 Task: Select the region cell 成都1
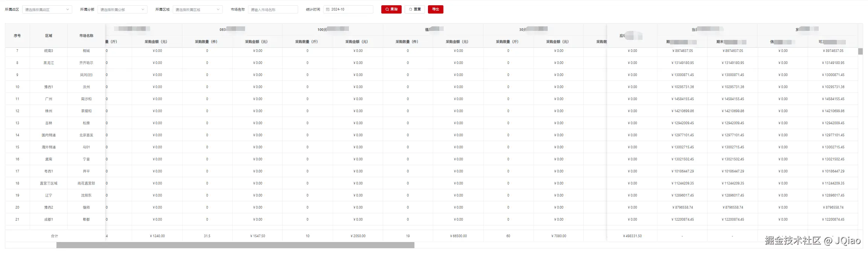coord(49,219)
